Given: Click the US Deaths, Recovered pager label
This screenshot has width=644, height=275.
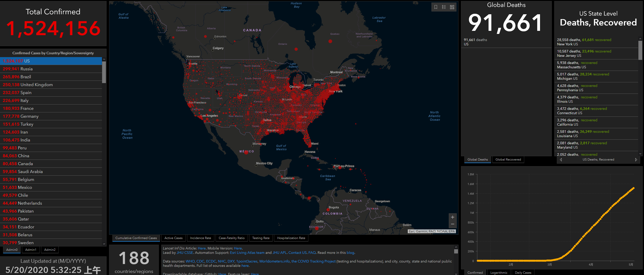Looking at the screenshot, I should click(x=598, y=160).
